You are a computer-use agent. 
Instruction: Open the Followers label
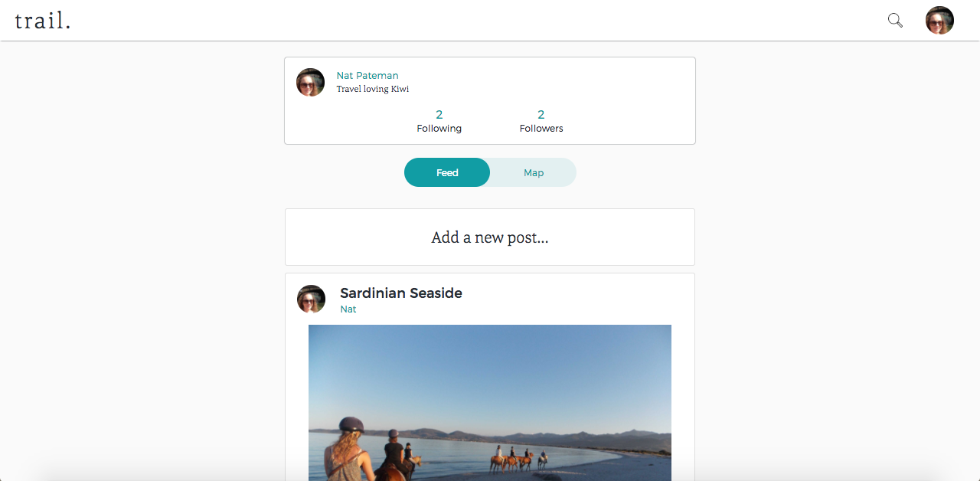coord(541,129)
